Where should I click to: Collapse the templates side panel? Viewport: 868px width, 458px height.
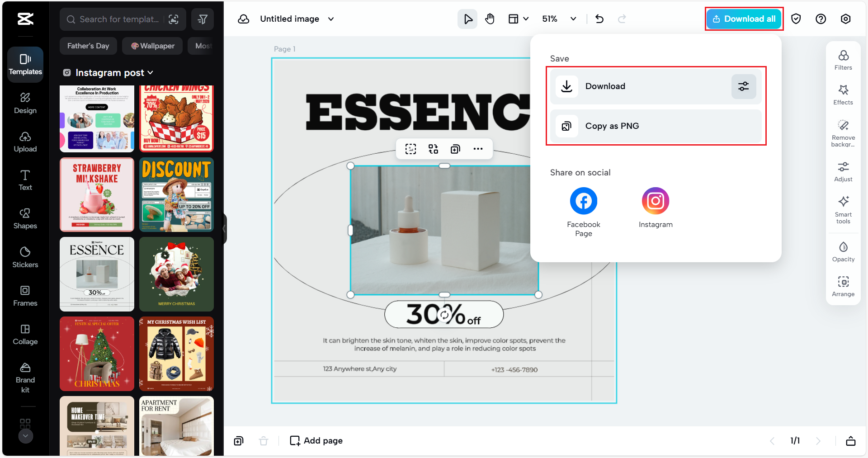[x=224, y=229]
